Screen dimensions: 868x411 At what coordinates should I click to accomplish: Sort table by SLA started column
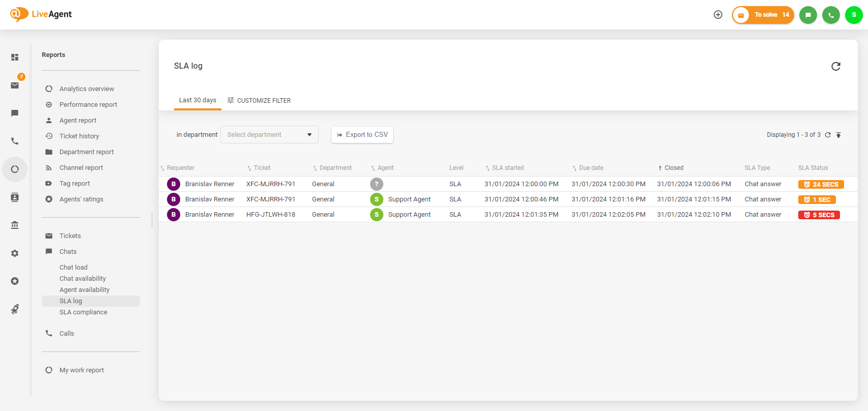point(507,168)
